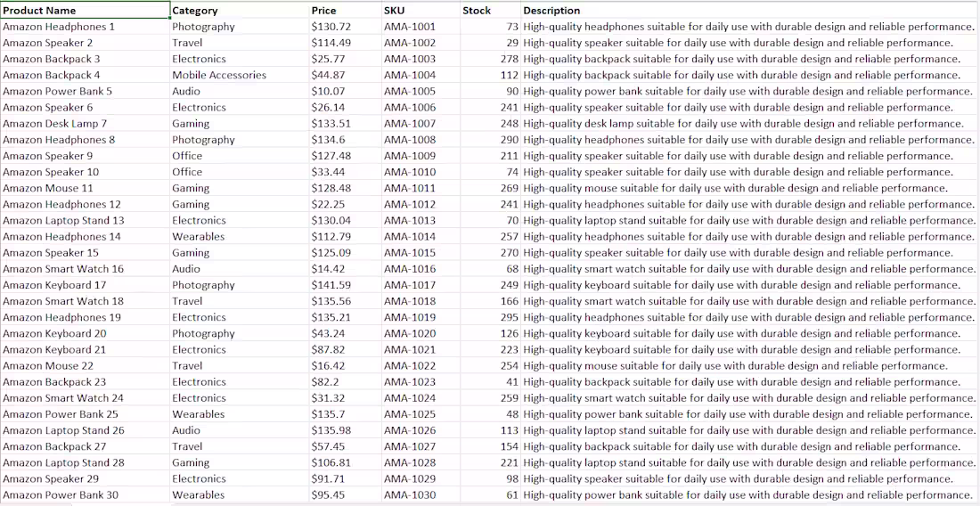
Task: Click Description cell of Amazon Power Bank 25
Action: (x=750, y=414)
